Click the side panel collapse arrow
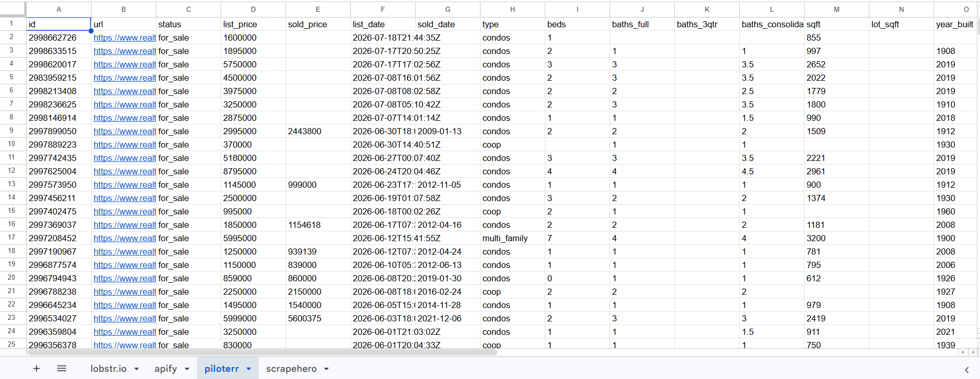The image size is (980, 379). 967,370
